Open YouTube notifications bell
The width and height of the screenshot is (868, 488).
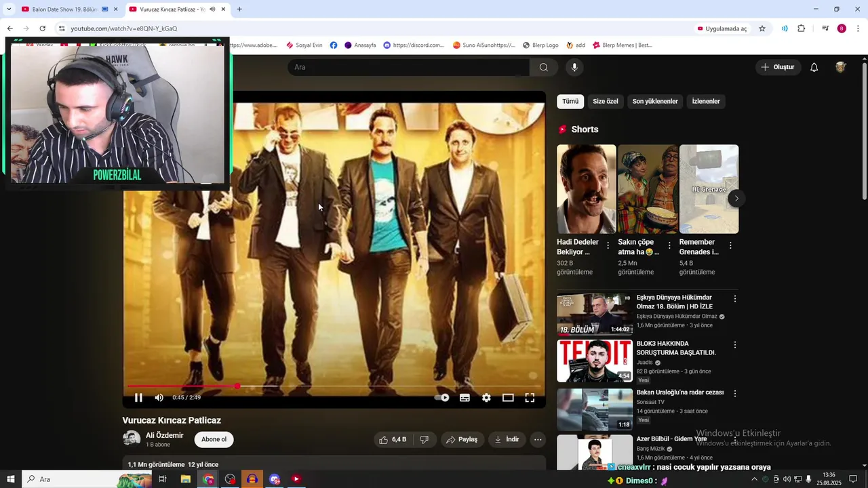814,67
